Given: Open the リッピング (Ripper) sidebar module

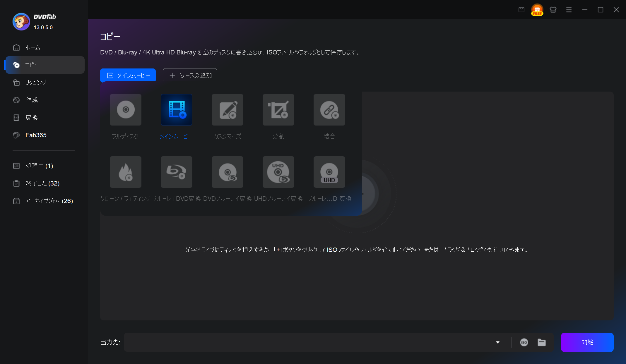Looking at the screenshot, I should click(35, 83).
